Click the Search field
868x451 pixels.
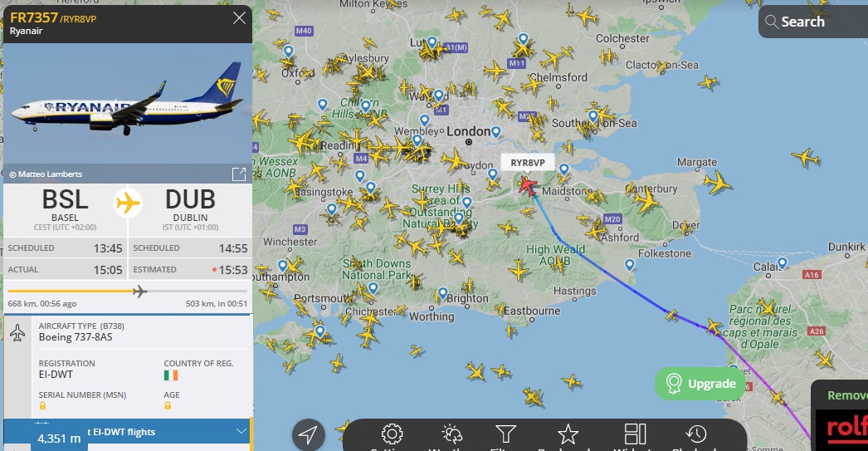coord(812,22)
